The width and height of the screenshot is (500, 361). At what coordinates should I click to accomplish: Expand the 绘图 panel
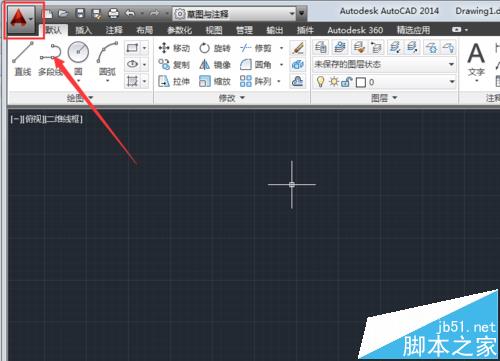point(80,98)
